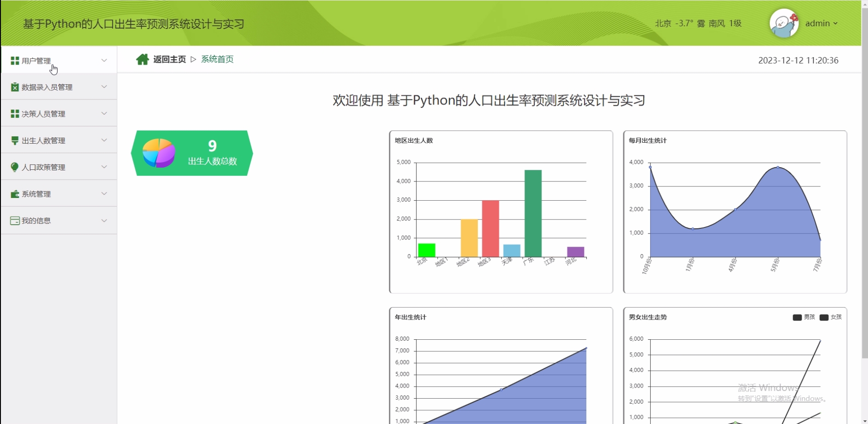Expand the 人口政策管理 chevron

click(104, 167)
